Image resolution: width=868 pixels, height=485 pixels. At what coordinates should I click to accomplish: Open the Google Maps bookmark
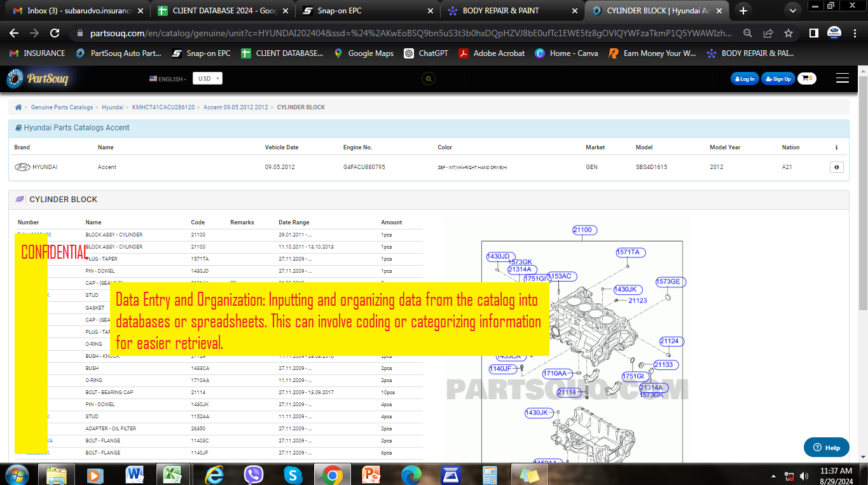pyautogui.click(x=363, y=53)
